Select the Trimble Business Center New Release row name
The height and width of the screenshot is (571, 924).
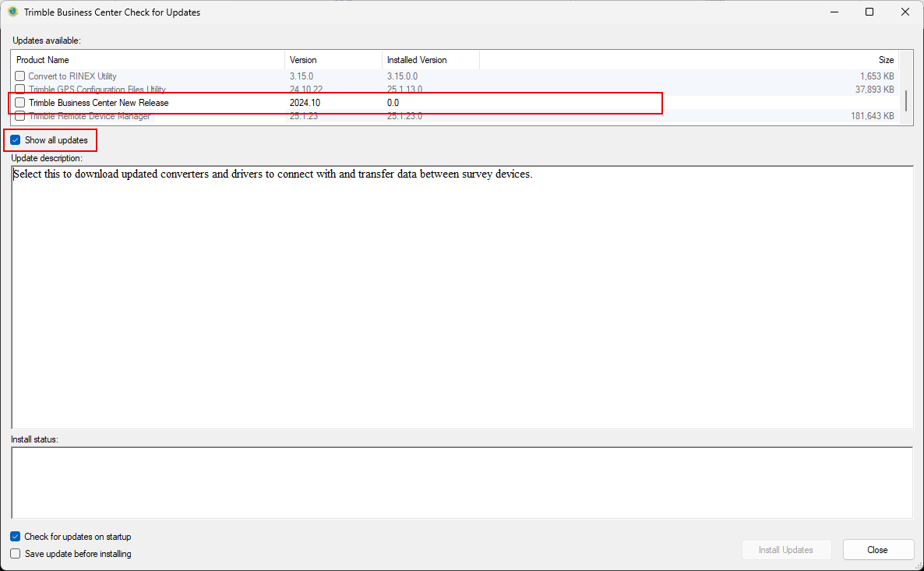coord(99,103)
